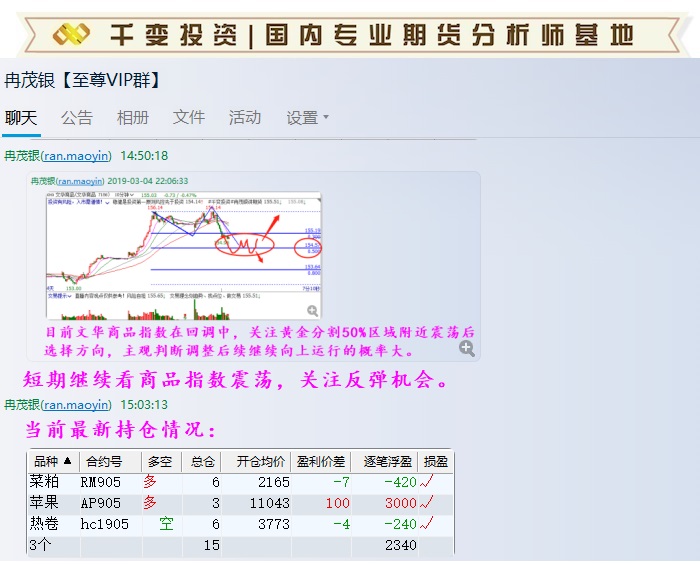
Task: Click the ran.maoyin link at 14:50:18
Action: point(76,156)
